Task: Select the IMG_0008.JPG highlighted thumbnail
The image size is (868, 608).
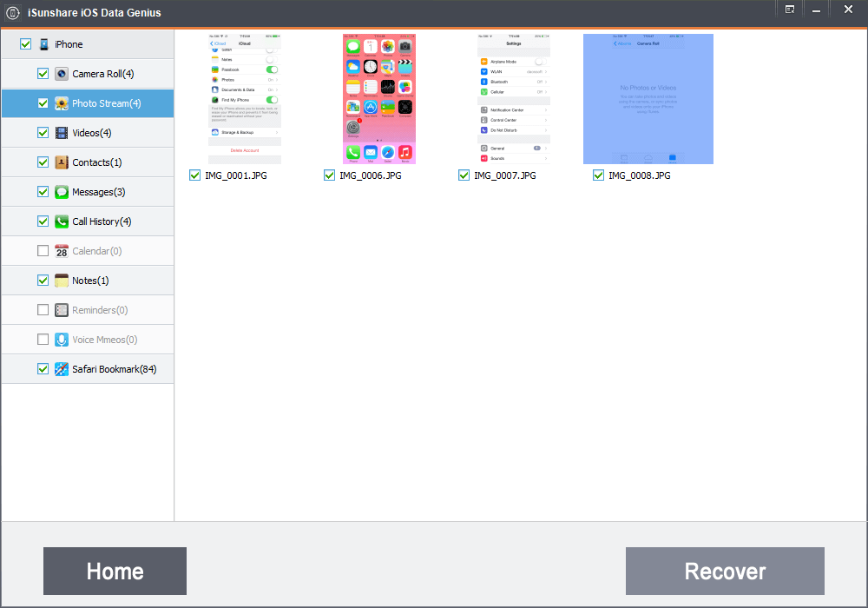Action: point(648,99)
